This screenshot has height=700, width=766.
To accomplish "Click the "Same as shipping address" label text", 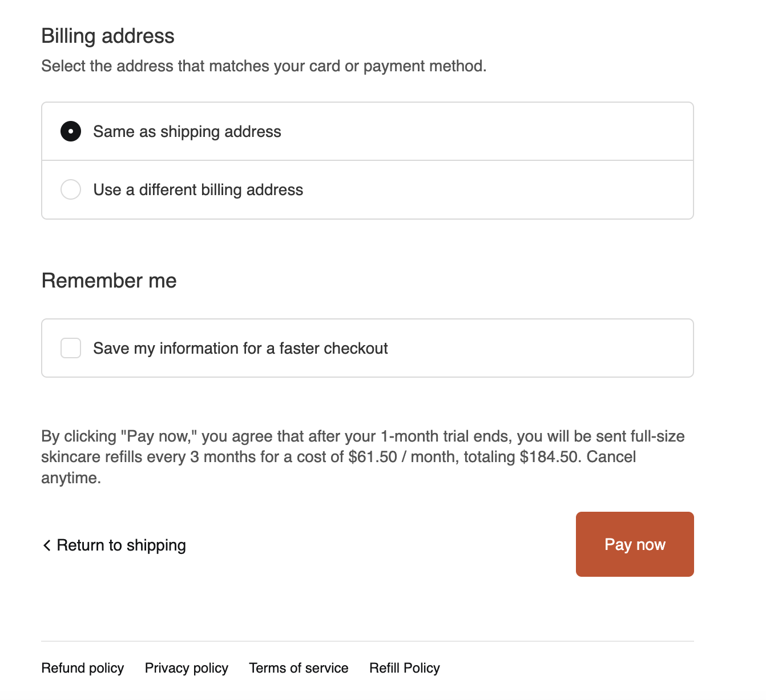I will [x=187, y=132].
